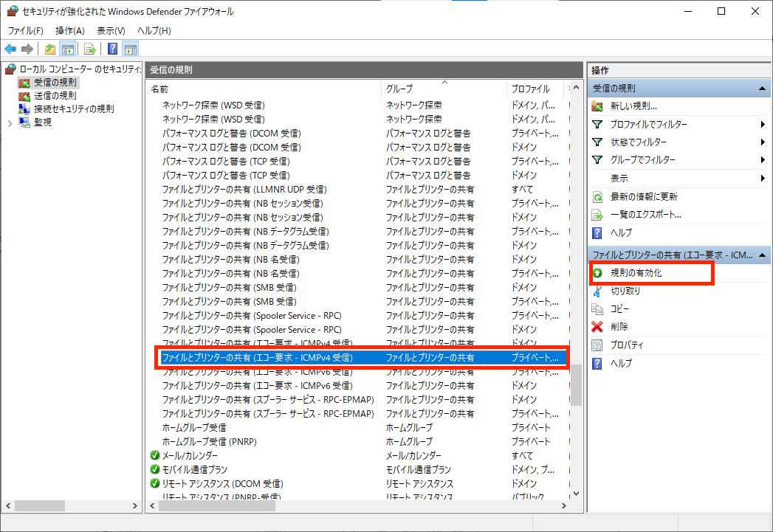Click ヘルプ below プロパティ

[621, 363]
